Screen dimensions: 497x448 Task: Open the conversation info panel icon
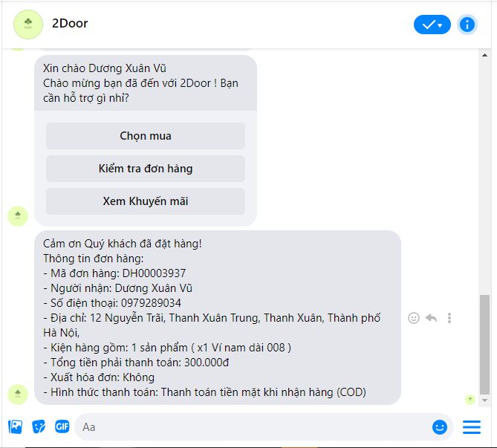coord(467,25)
